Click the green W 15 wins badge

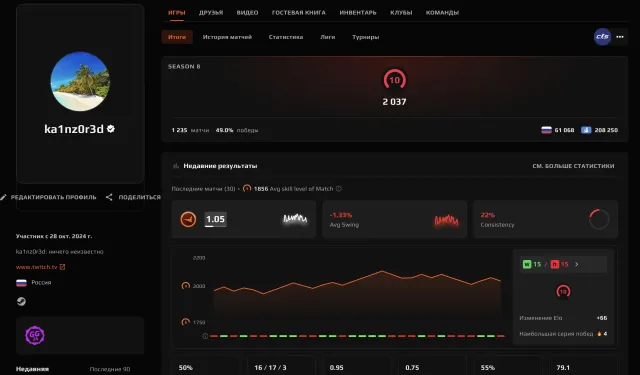[x=531, y=264]
